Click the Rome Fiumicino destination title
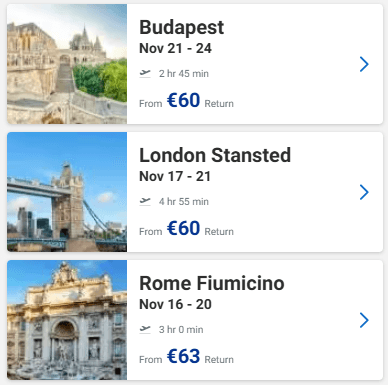Image resolution: width=388 pixels, height=385 pixels. coord(212,283)
